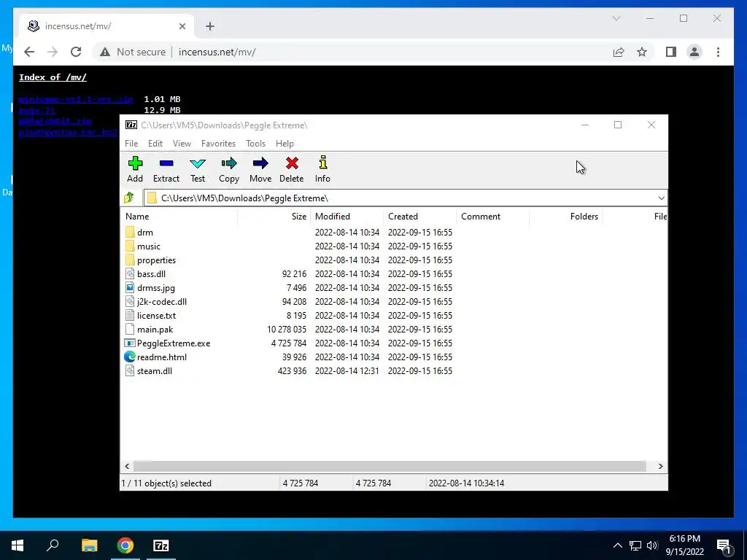Click the Move toolbar icon

pos(260,163)
